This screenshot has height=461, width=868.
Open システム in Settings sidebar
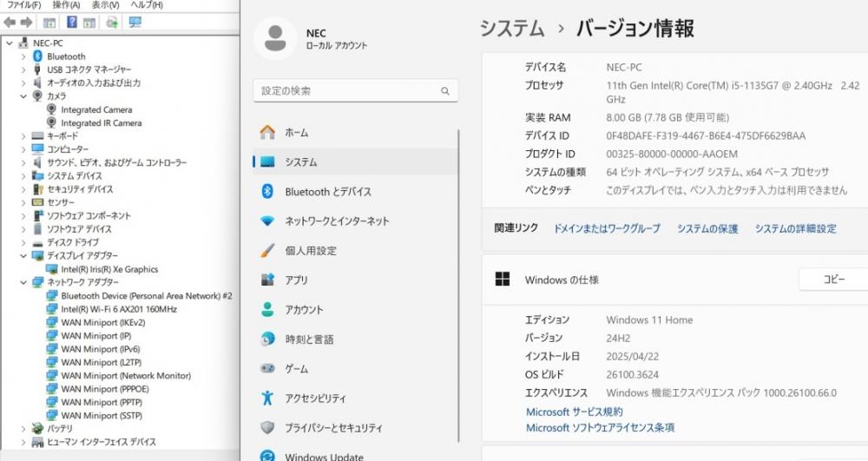tap(355, 162)
